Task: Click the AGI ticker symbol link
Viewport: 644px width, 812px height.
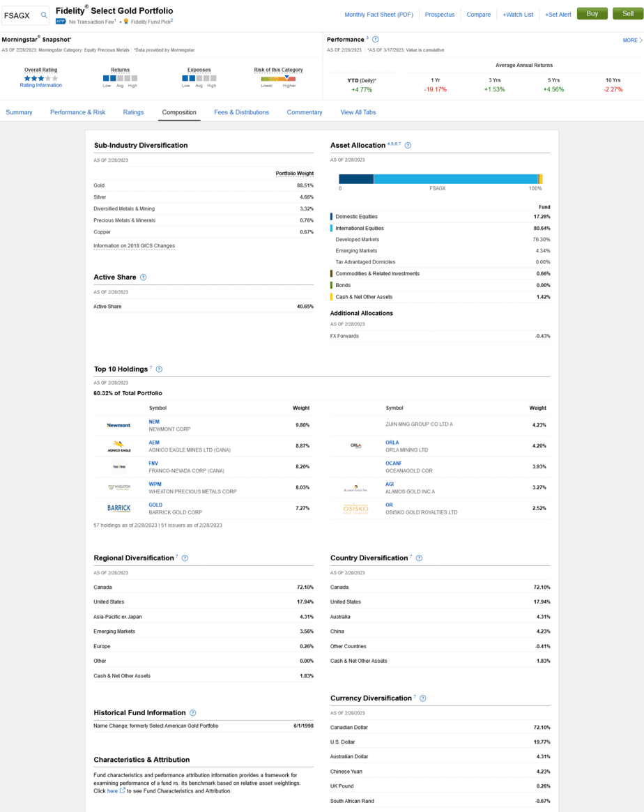Action: point(390,484)
